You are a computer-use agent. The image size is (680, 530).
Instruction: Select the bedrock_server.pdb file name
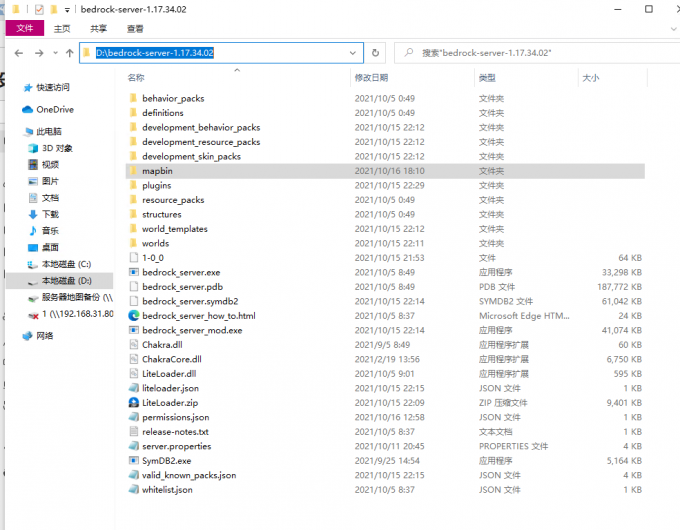tap(183, 287)
